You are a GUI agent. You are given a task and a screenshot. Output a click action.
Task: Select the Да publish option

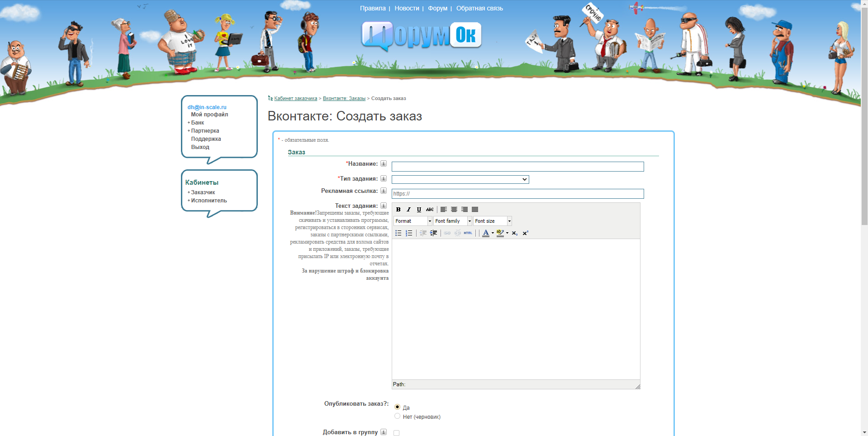coord(397,407)
